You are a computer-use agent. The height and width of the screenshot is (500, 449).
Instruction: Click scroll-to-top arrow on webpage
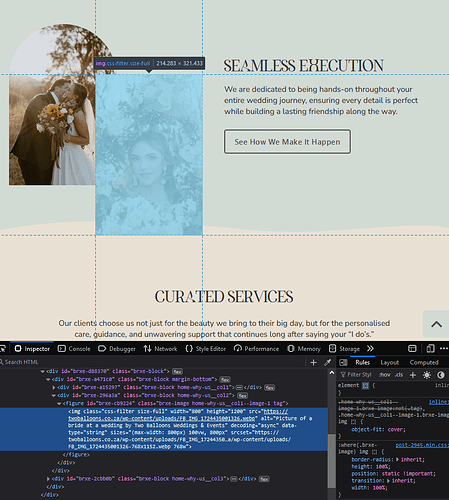(436, 324)
